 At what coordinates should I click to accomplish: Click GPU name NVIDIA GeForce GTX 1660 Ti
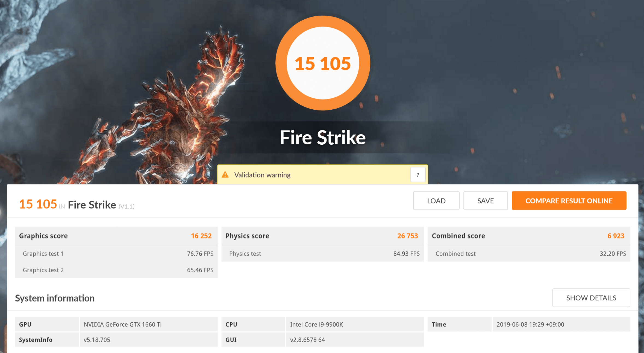click(123, 324)
